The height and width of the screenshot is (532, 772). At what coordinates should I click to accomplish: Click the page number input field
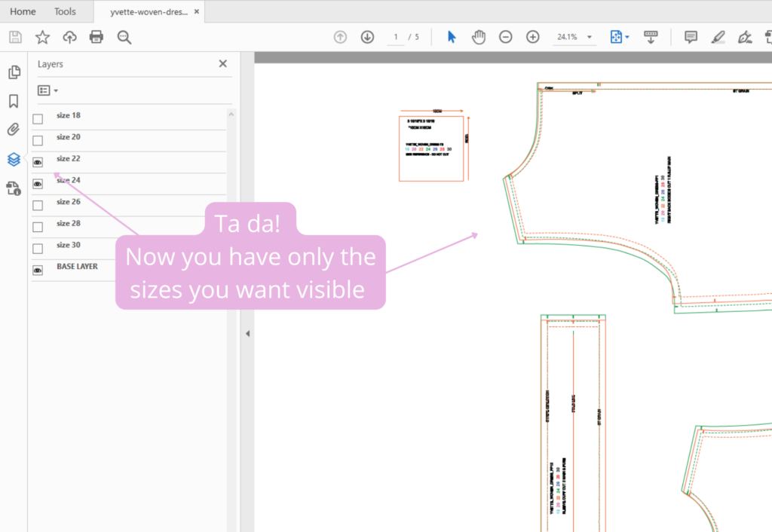395,37
